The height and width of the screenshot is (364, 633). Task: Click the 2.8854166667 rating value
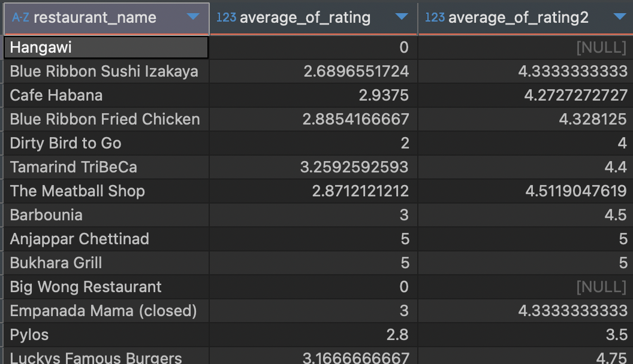pos(355,119)
